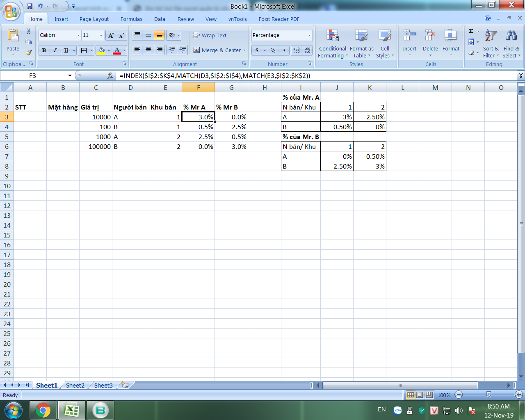The image size is (525, 420).
Task: Decrease cell indent
Action: click(172, 50)
